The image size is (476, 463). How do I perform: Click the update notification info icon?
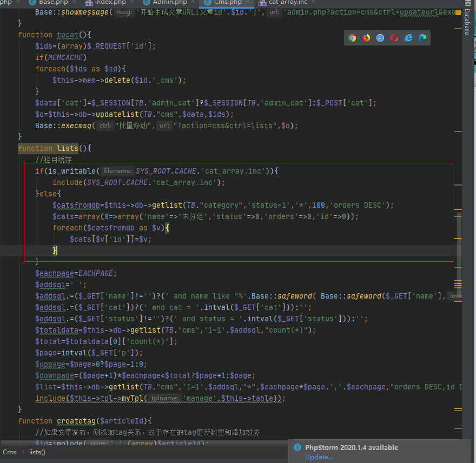[297, 447]
